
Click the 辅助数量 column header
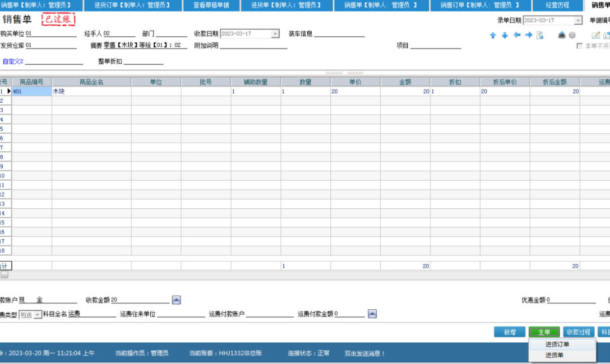point(256,82)
